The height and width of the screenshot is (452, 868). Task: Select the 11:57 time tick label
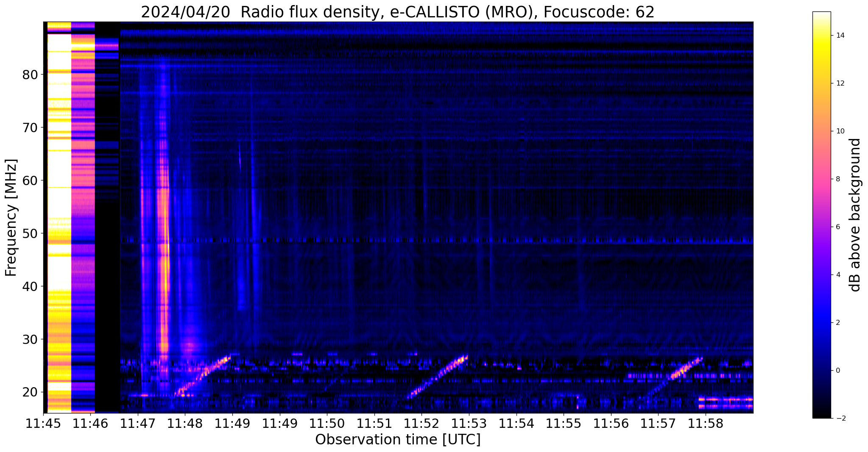658,424
